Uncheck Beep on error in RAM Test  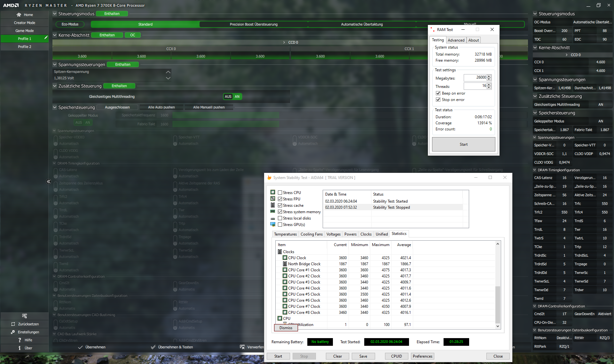point(438,93)
